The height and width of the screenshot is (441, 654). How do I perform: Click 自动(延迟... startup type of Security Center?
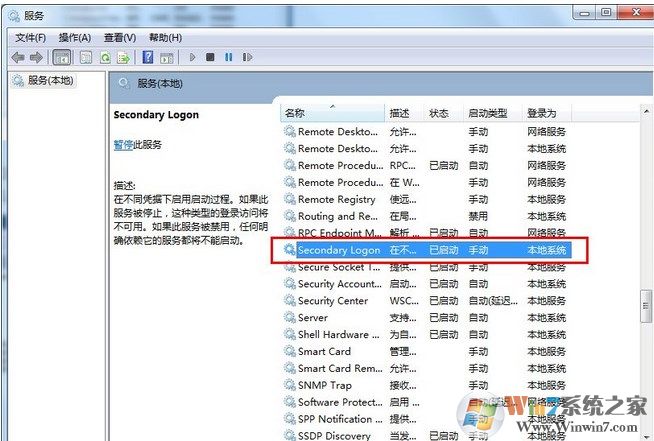pos(493,300)
